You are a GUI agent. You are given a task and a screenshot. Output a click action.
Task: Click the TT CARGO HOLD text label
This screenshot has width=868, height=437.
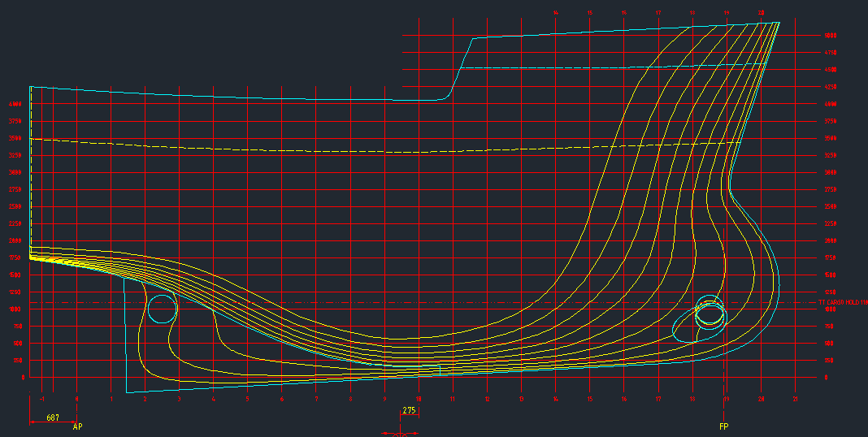pyautogui.click(x=843, y=302)
